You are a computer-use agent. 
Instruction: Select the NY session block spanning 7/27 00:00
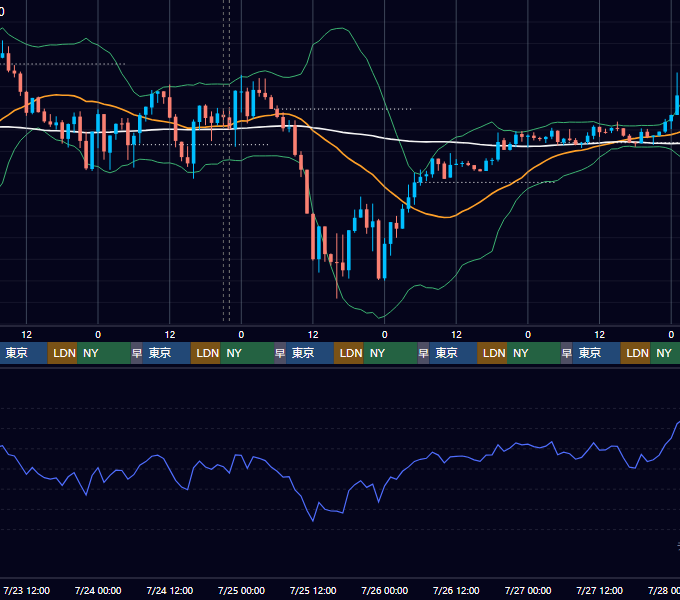[x=533, y=353]
